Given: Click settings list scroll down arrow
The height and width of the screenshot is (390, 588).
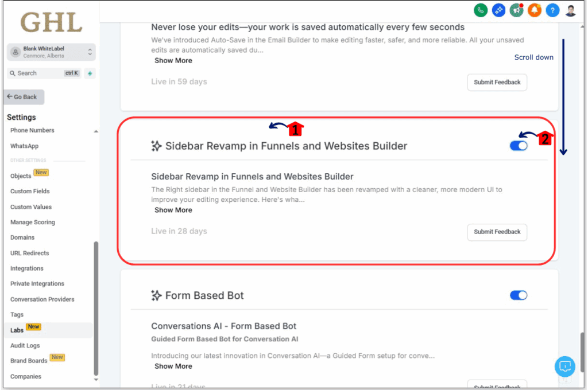Looking at the screenshot, I should coord(96,380).
